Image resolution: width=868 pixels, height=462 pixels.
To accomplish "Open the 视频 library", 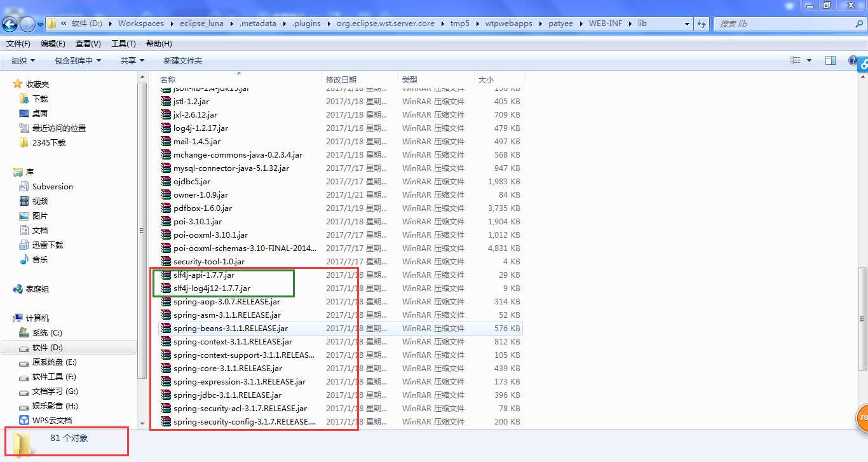I will click(x=40, y=201).
